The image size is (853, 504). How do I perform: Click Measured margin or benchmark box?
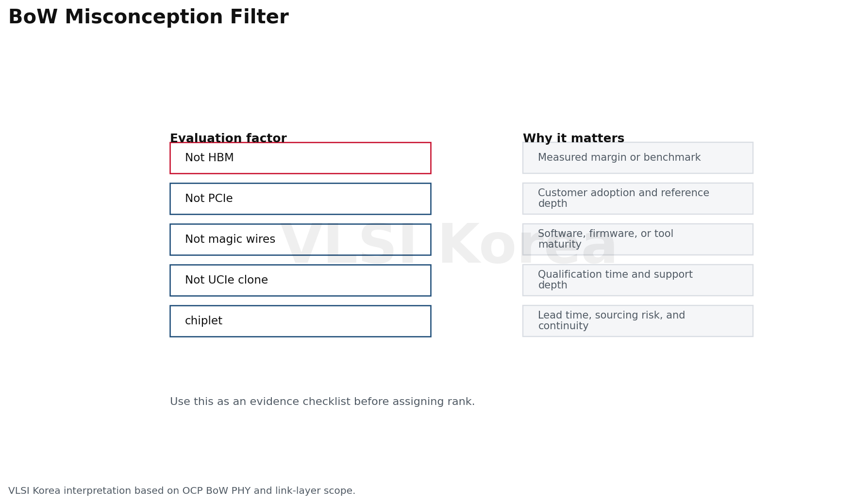637,158
